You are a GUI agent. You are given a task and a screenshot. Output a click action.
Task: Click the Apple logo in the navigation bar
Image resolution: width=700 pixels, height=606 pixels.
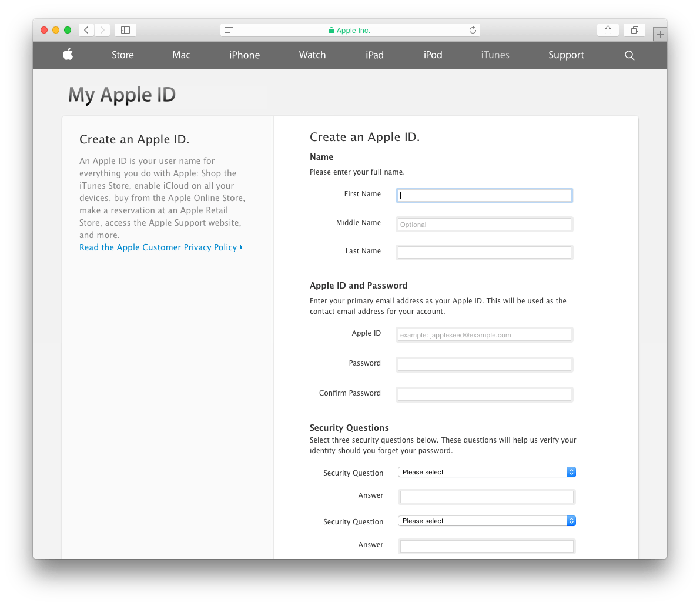point(68,55)
